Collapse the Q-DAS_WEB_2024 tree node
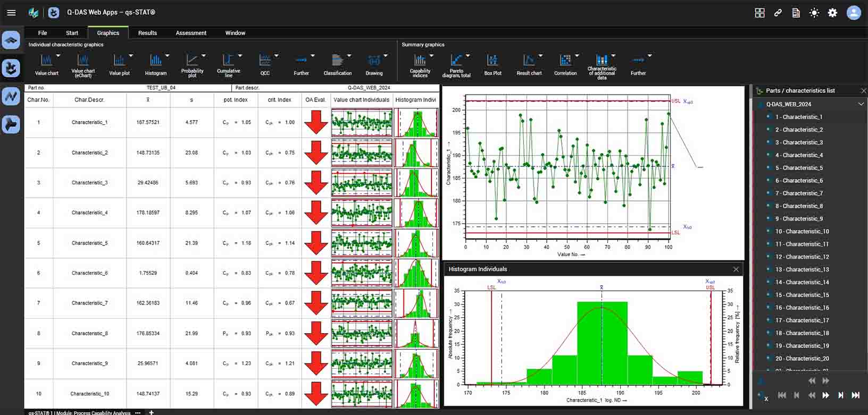Image resolution: width=868 pixels, height=415 pixels. (x=861, y=104)
